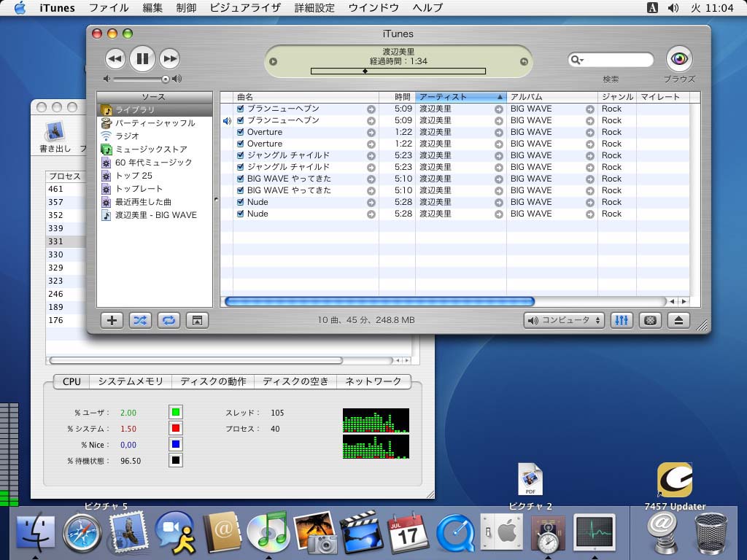Click the Browse eye icon in iTunes
747x560 pixels.
click(679, 59)
